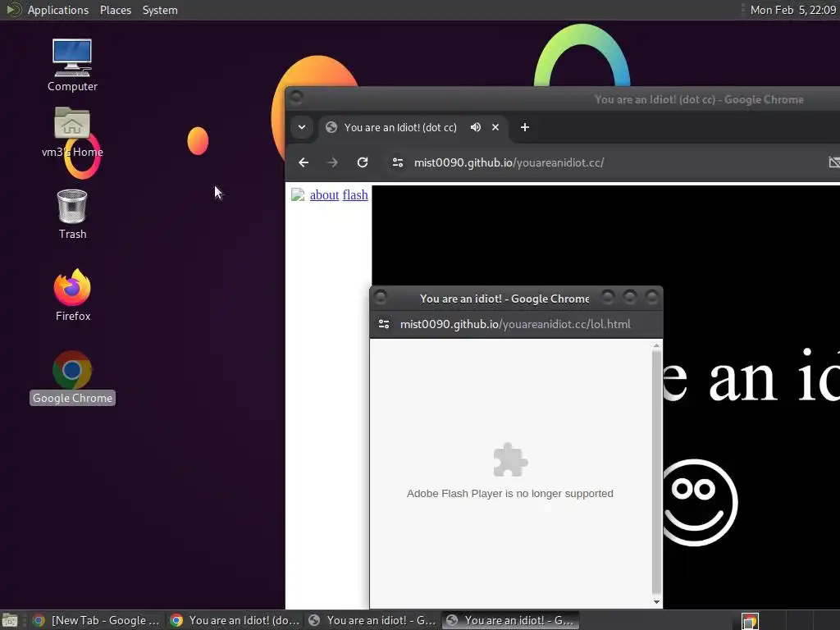Click the Flash plugin puzzle piece icon
This screenshot has height=630, width=840.
tap(510, 459)
